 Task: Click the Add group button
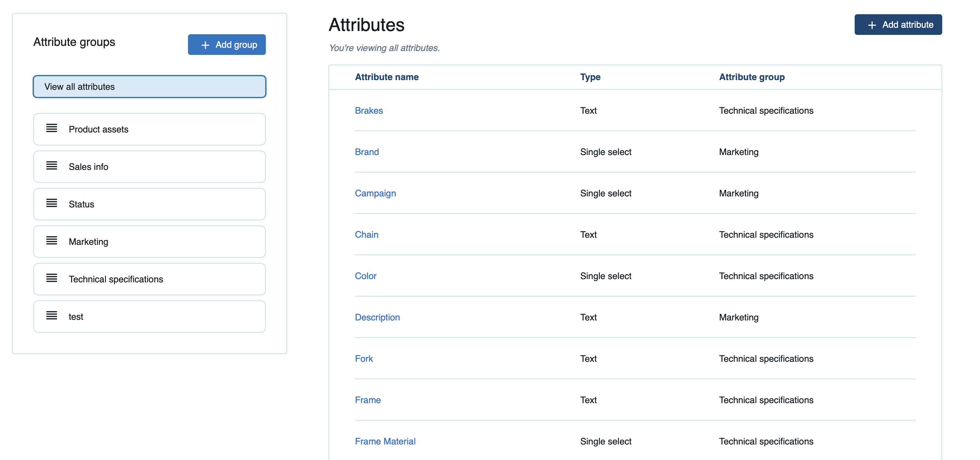pyautogui.click(x=227, y=45)
